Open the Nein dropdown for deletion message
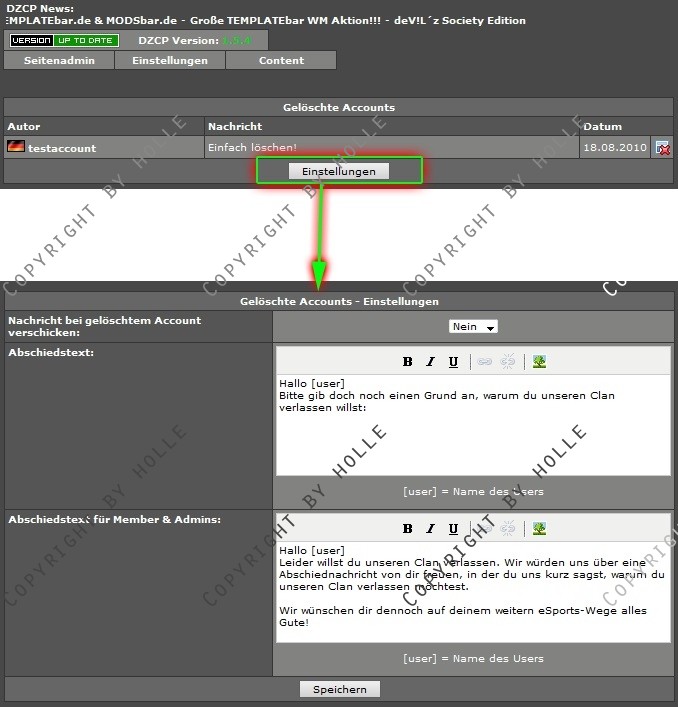 tap(474, 327)
